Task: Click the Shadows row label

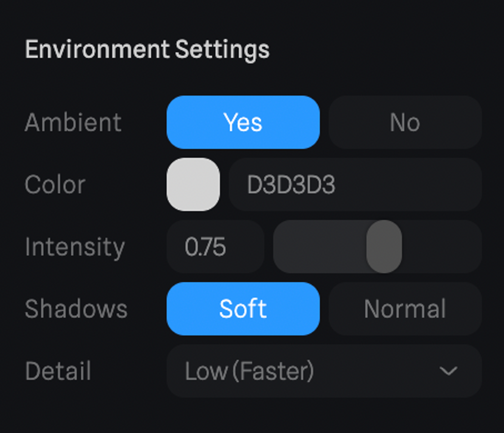Action: tap(76, 309)
